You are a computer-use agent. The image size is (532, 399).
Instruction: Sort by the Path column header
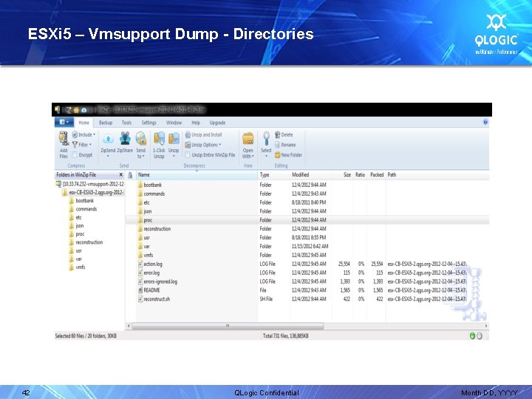(437, 174)
